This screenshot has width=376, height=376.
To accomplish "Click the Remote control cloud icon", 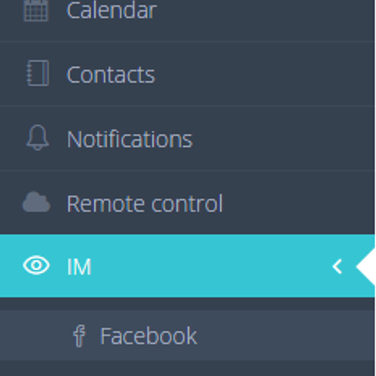I will pyautogui.click(x=36, y=202).
